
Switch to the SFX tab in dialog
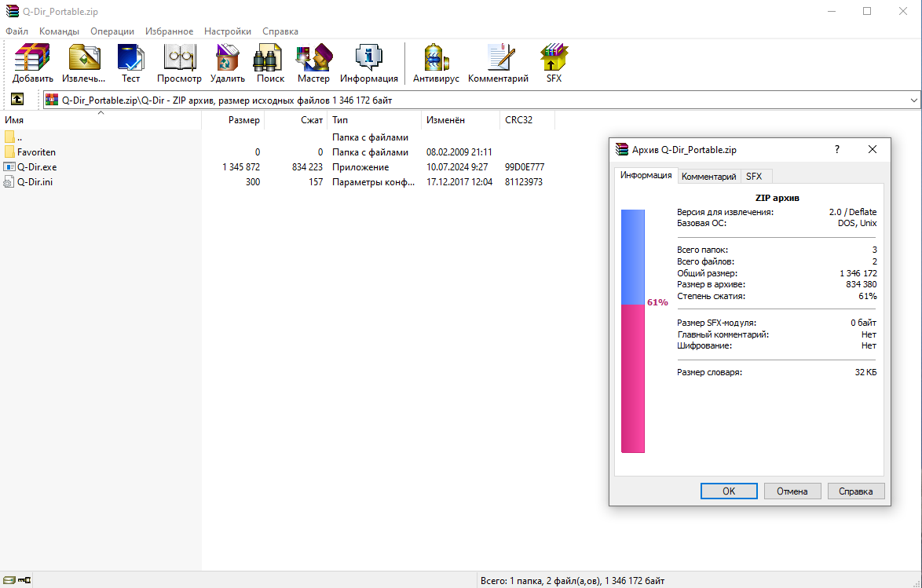[754, 177]
